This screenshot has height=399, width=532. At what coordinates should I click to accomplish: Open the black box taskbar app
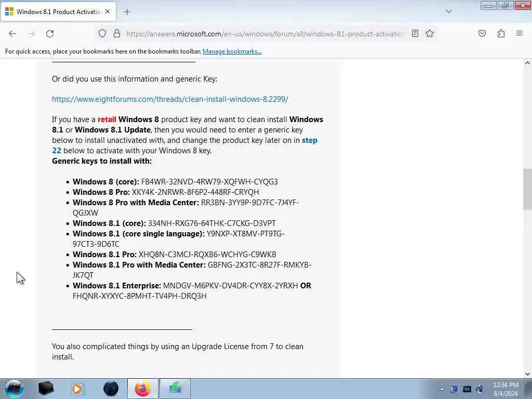pos(46,389)
